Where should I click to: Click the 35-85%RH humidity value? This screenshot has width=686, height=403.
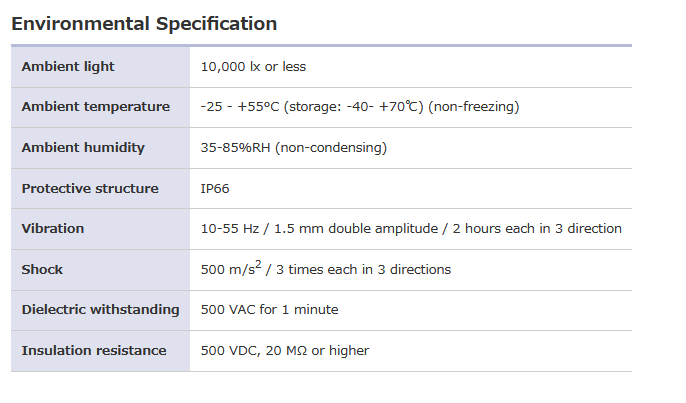236,148
